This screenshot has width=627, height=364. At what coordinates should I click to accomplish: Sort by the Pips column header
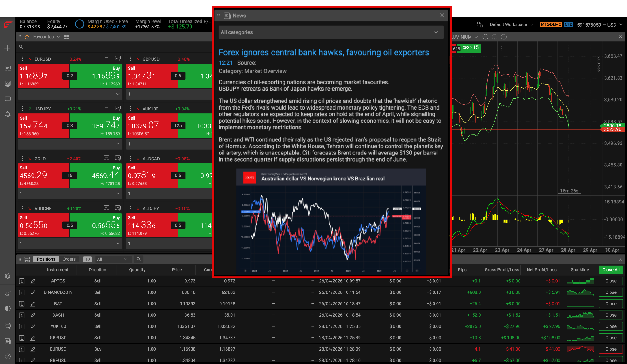pyautogui.click(x=462, y=270)
